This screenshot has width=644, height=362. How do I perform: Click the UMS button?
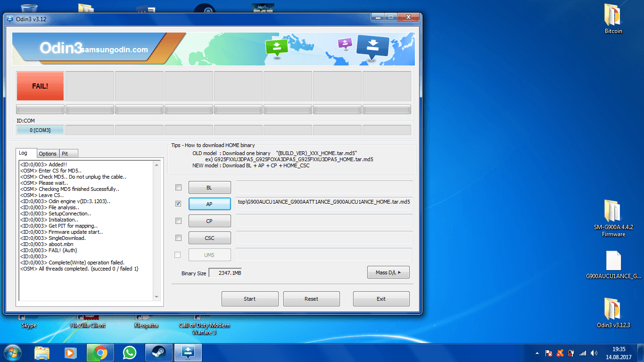(x=209, y=255)
